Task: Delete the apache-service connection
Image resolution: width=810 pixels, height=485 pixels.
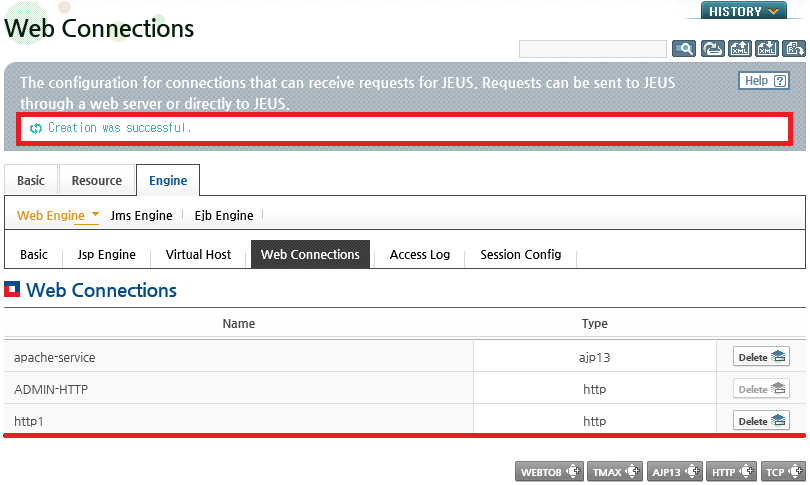Action: click(x=761, y=357)
